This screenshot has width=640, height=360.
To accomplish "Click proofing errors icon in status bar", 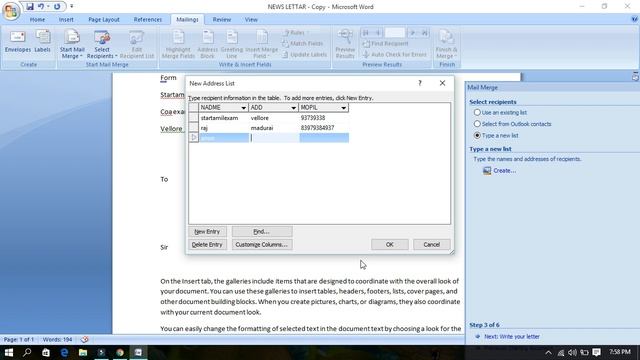I will click(x=84, y=339).
